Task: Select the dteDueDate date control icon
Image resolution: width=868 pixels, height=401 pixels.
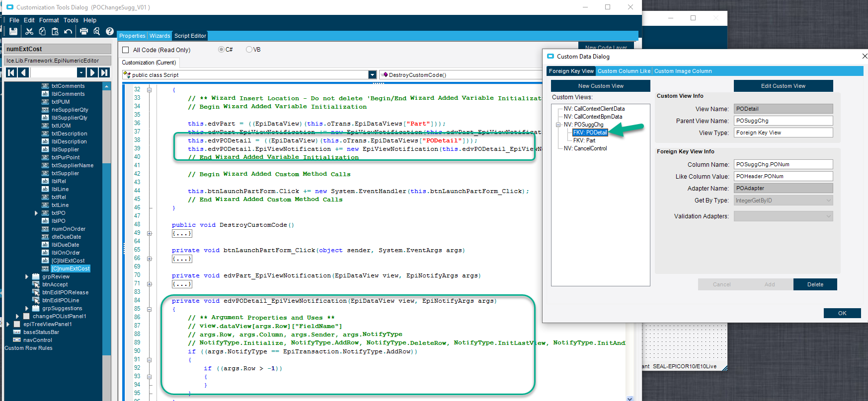Action: tap(45, 237)
